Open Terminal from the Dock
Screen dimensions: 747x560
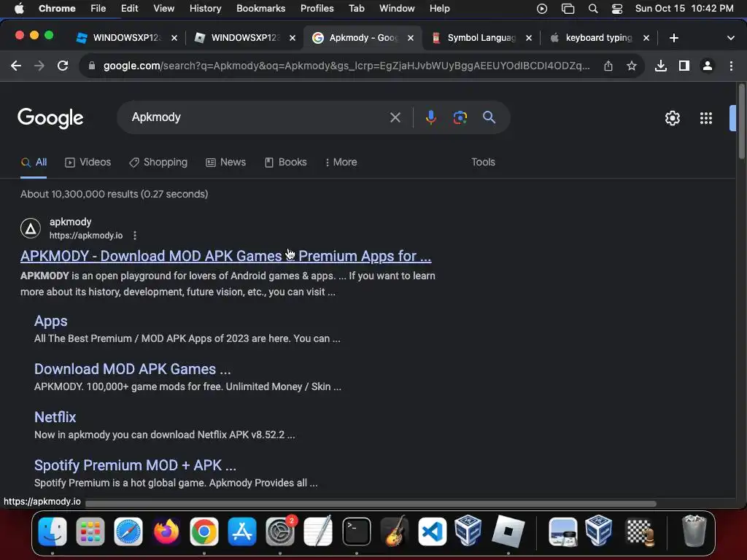point(356,532)
